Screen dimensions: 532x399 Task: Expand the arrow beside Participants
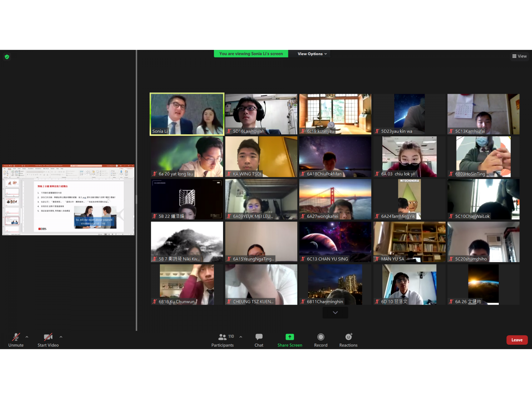point(241,337)
